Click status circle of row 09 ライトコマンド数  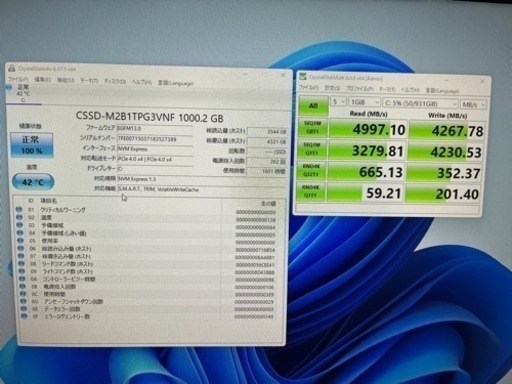22,271
